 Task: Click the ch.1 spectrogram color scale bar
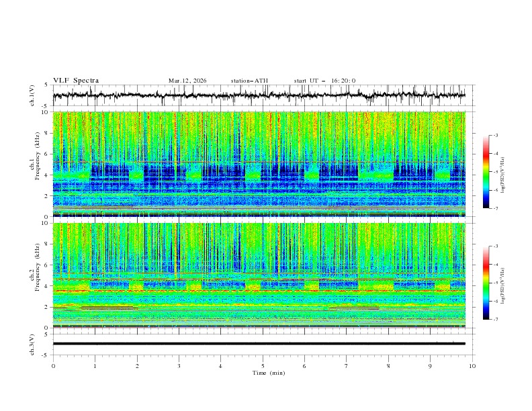tap(486, 172)
